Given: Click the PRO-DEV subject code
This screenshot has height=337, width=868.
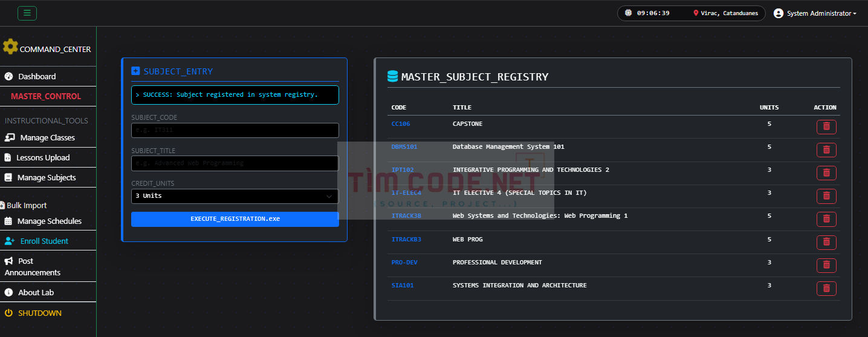Looking at the screenshot, I should point(404,262).
